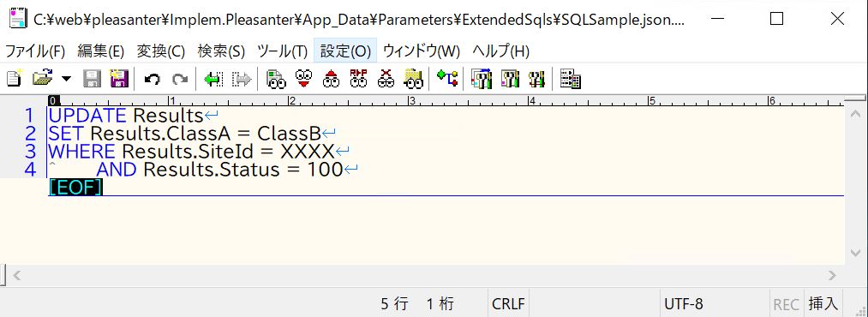Click the CRLF line ending indicator
This screenshot has width=868, height=317.
click(507, 304)
